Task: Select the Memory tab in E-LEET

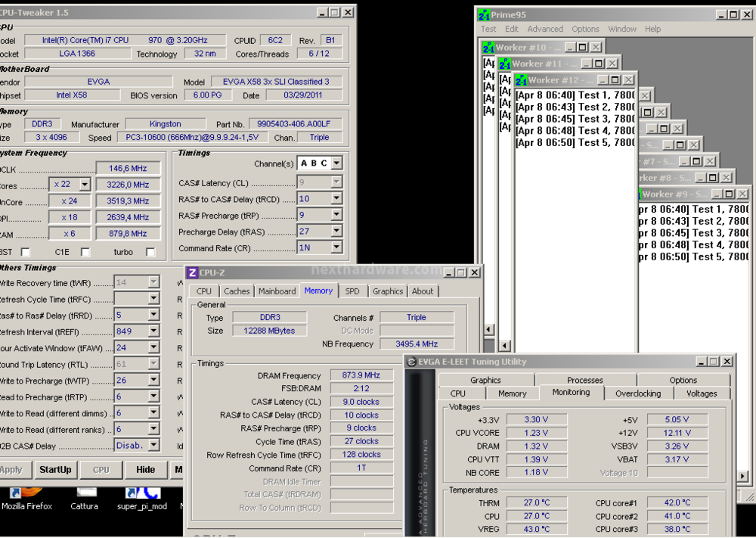Action: click(x=512, y=393)
